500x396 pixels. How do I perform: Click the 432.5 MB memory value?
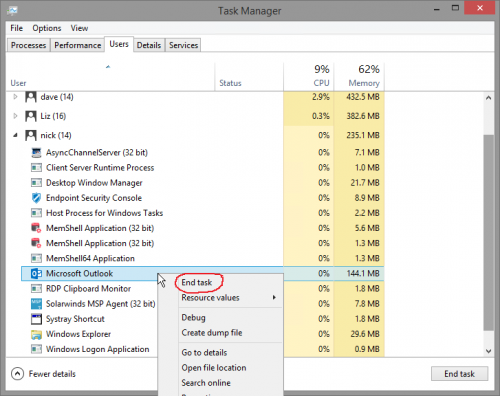(363, 97)
